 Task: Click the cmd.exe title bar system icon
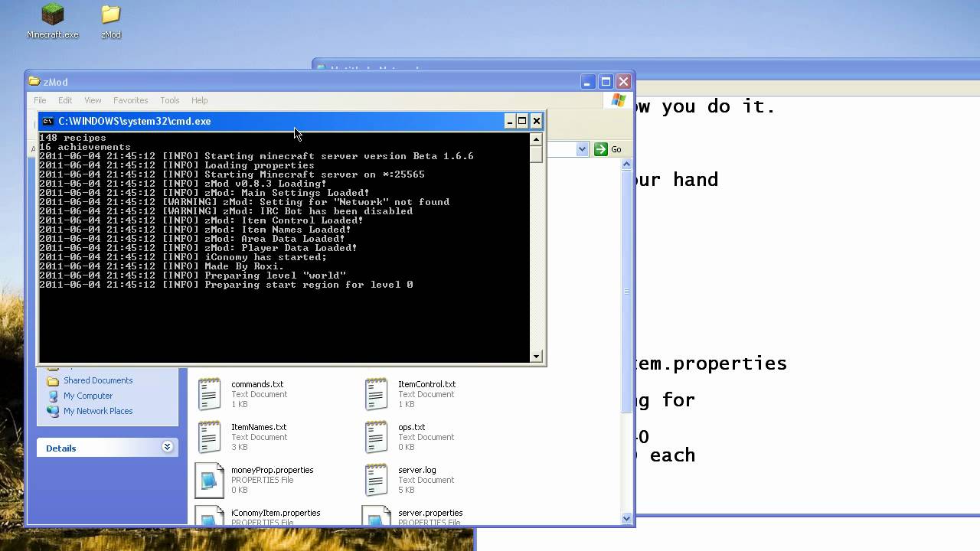(47, 121)
